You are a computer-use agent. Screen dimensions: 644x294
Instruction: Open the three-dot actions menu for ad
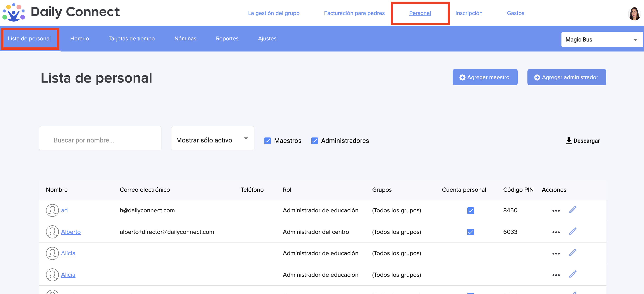coord(556,211)
